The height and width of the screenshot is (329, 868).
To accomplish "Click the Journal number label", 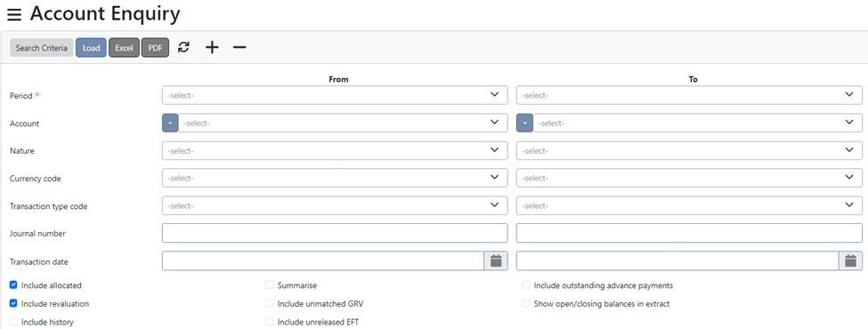I will point(37,234).
